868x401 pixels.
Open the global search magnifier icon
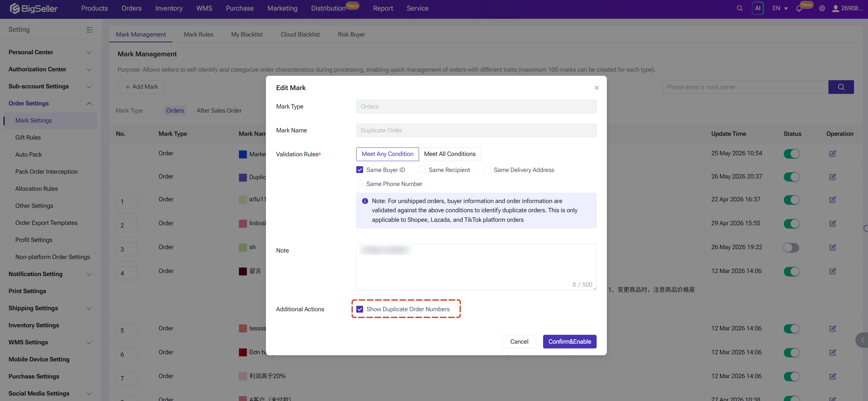(x=739, y=8)
